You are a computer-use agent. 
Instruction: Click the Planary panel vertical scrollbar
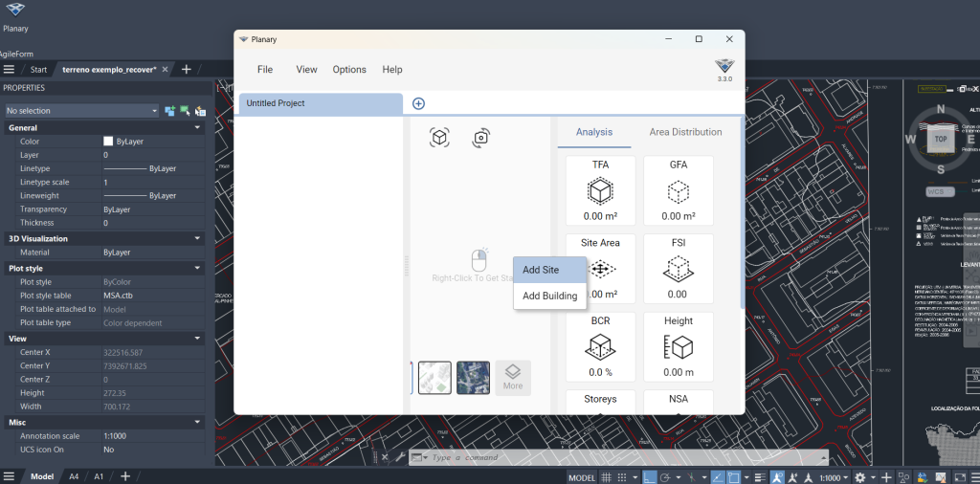[x=743, y=212]
